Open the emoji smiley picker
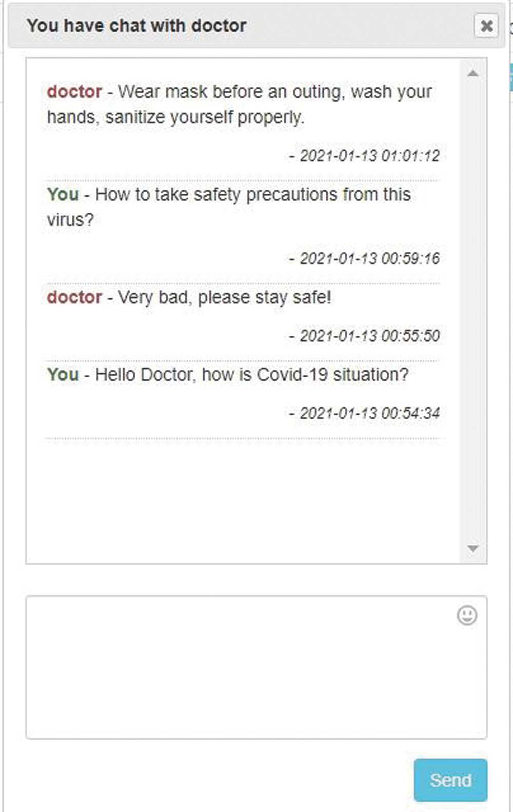513x812 pixels. coord(467,615)
